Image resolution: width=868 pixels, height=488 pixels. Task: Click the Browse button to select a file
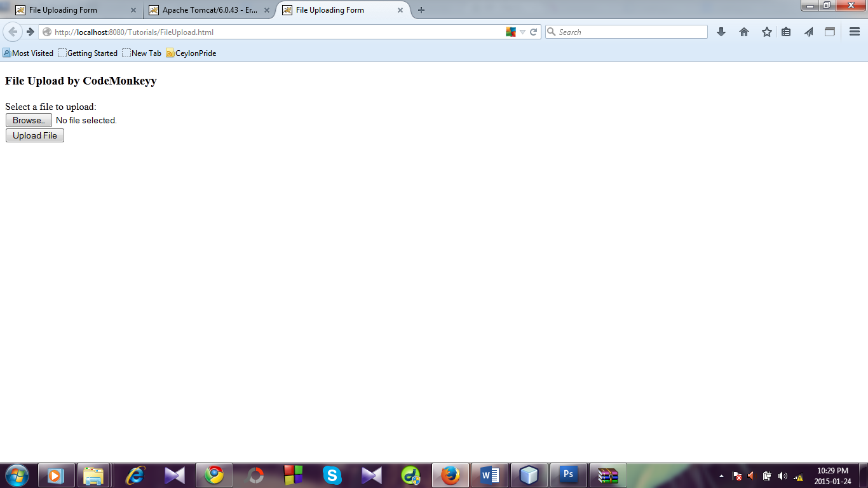(29, 120)
